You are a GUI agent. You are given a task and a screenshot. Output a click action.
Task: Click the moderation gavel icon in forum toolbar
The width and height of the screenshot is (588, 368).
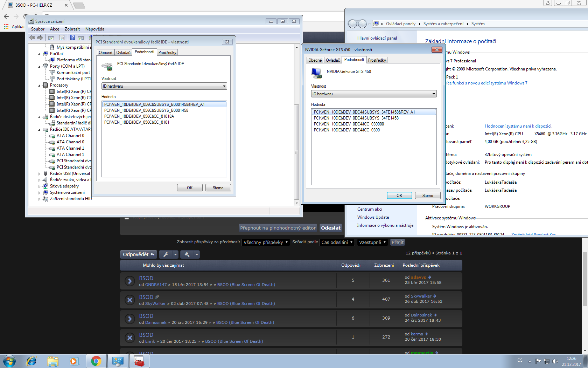click(x=187, y=254)
